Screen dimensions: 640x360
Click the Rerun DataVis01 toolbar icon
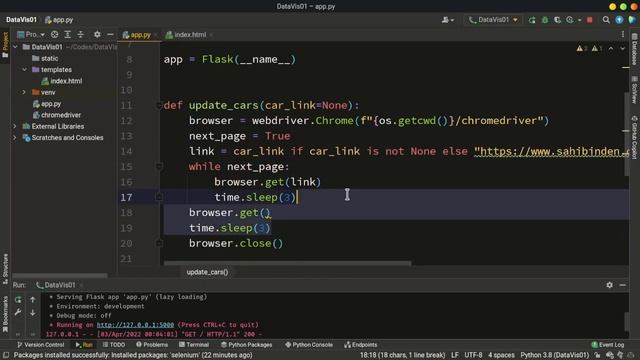pos(532,20)
